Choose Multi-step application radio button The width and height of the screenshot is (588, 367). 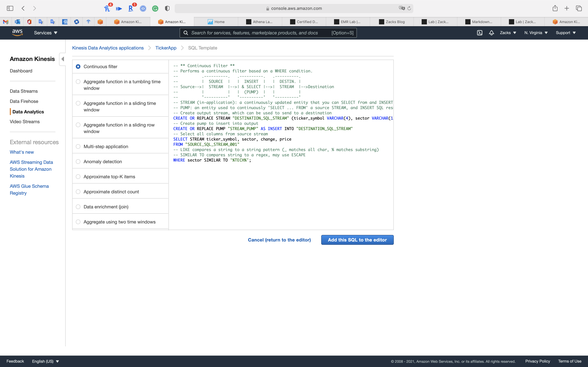(x=78, y=146)
